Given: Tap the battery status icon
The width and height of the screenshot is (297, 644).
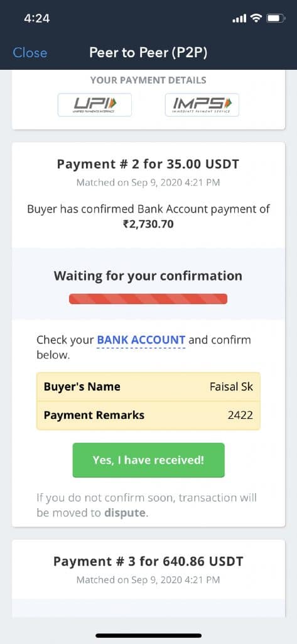Looking at the screenshot, I should click(x=274, y=18).
